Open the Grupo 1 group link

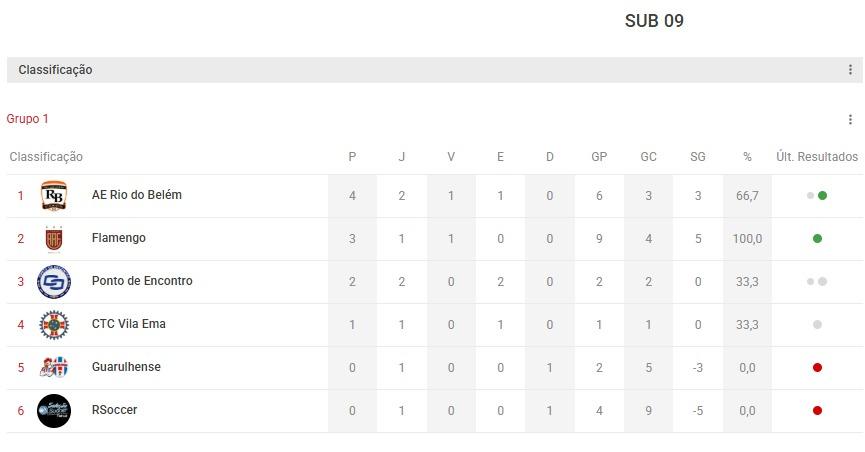coord(28,119)
